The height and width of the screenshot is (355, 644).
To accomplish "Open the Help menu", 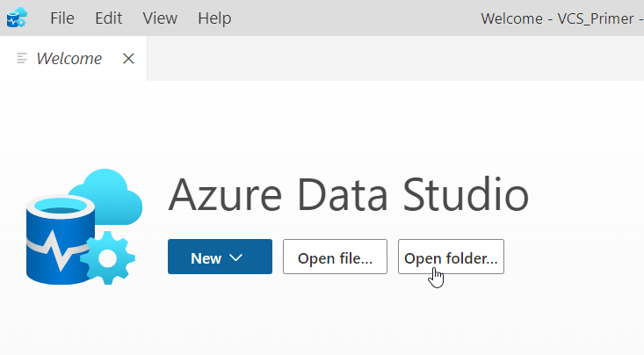I will 214,18.
